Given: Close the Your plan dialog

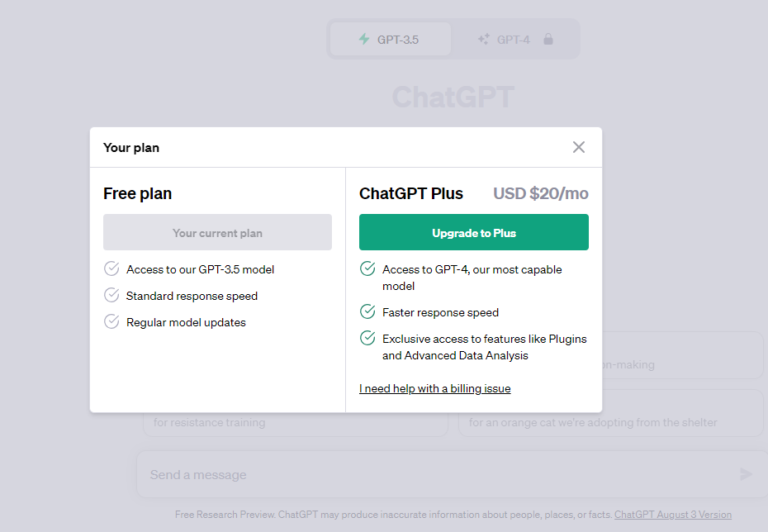Looking at the screenshot, I should point(578,147).
